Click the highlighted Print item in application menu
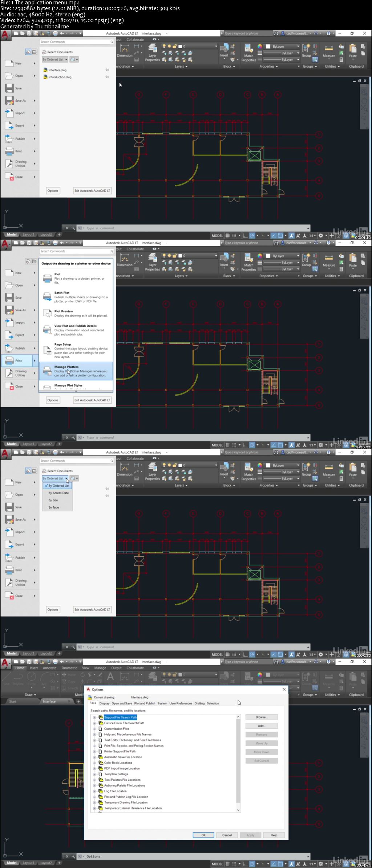Screen dimensions: 372x868 (20, 361)
